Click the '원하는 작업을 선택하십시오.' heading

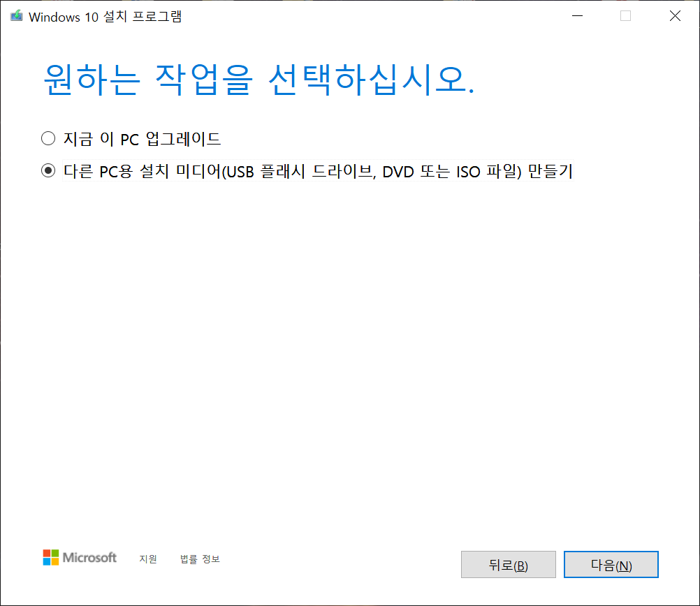click(x=259, y=80)
